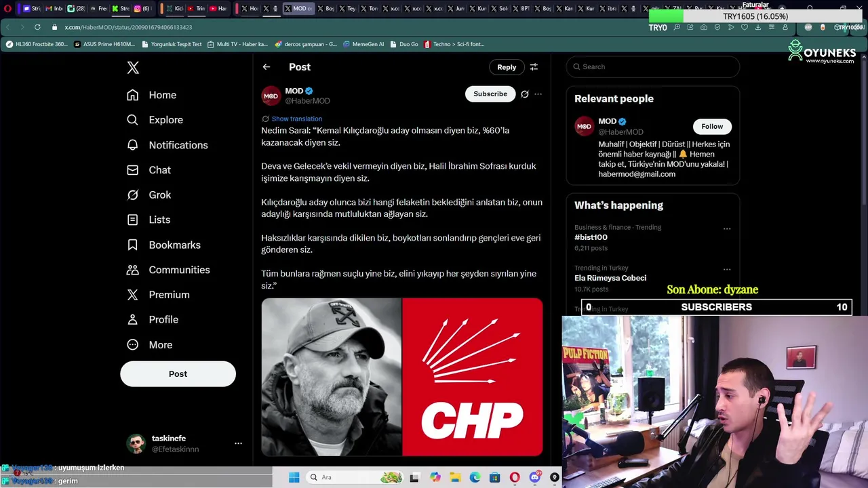868x488 pixels.
Task: Open options for Ela Rümeysa Cebeci trend
Action: [727, 269]
